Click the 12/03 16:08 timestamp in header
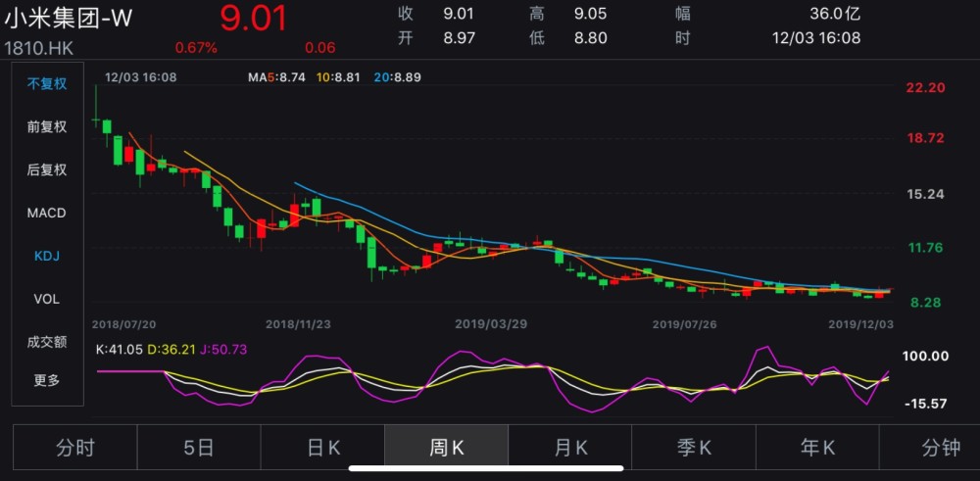 point(816,37)
